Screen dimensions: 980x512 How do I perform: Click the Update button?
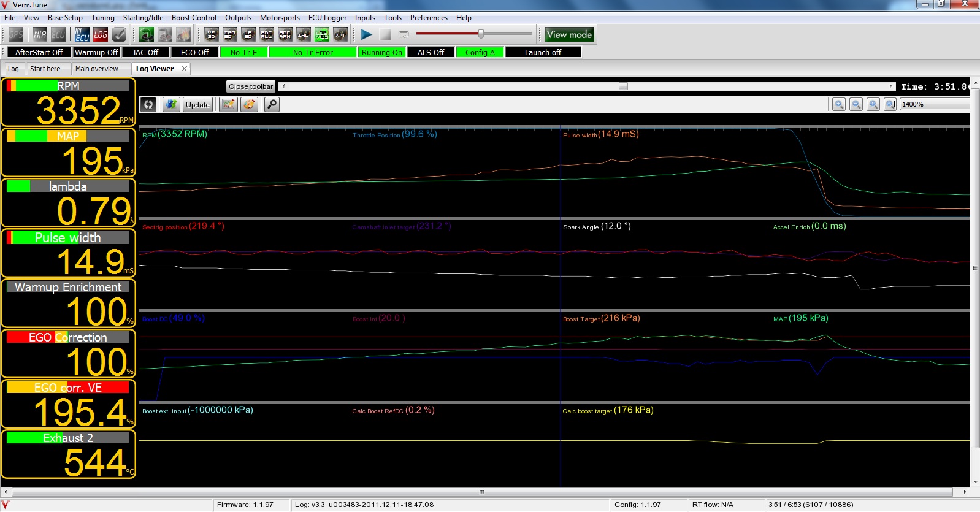[x=197, y=105]
